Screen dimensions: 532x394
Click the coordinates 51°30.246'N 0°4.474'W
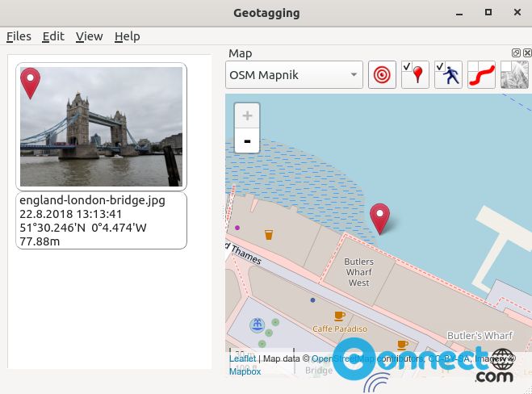click(83, 228)
